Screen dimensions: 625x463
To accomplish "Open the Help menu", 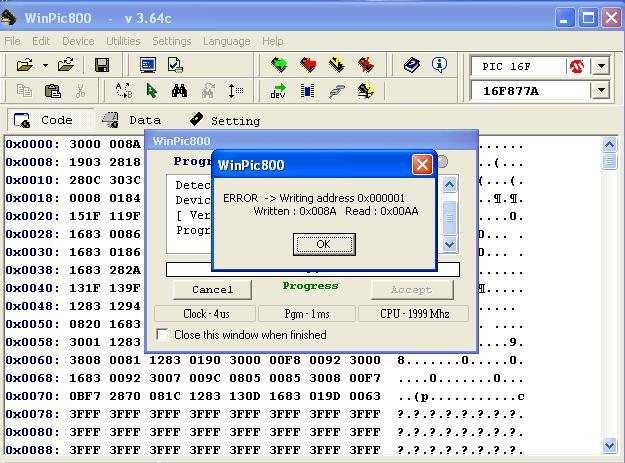I will pos(273,41).
